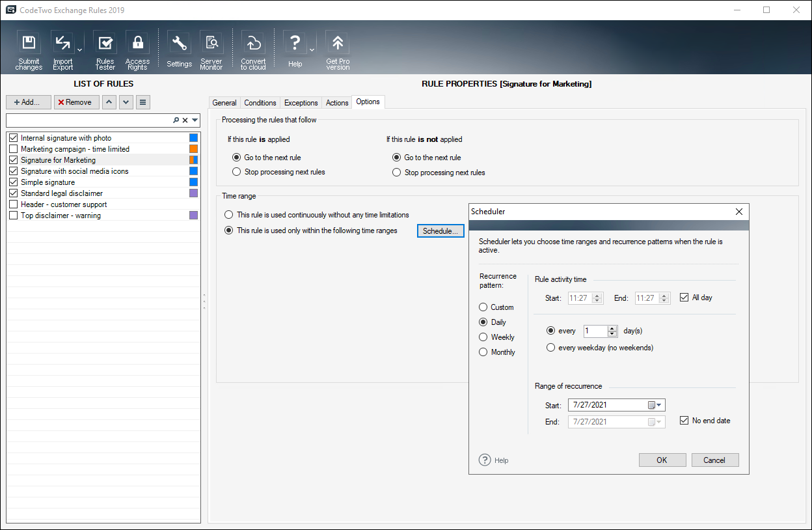Open the Actions tab
Image resolution: width=812 pixels, height=530 pixels.
337,103
